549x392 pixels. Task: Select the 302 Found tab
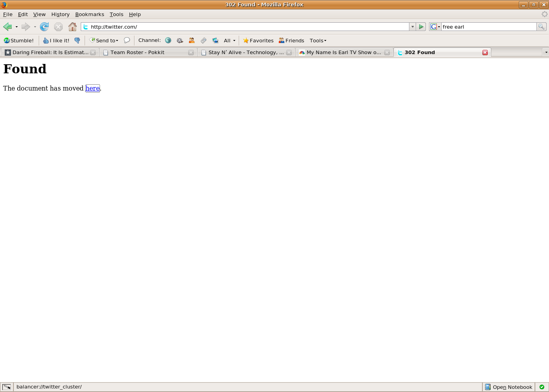[x=442, y=52]
